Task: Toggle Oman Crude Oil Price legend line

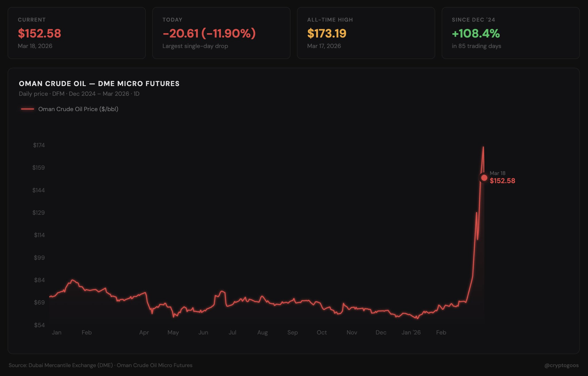Action: coord(28,109)
